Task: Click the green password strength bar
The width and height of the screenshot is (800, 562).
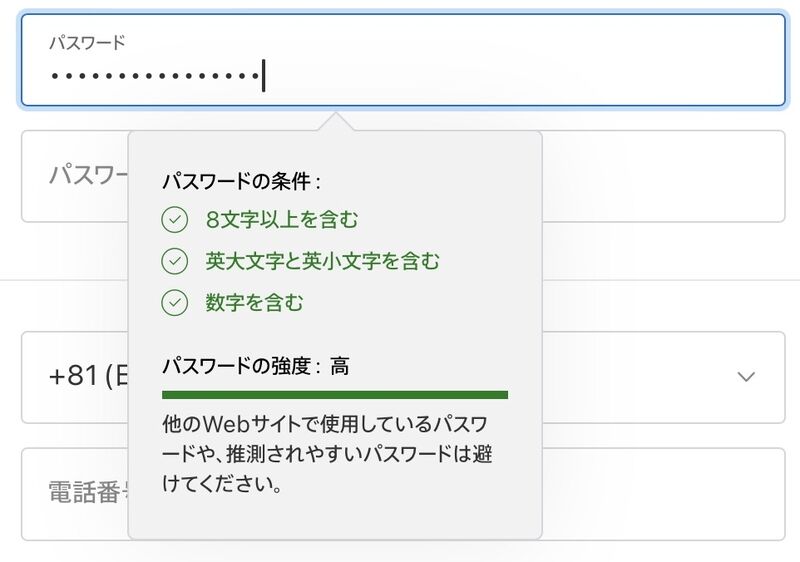Action: coord(335,395)
